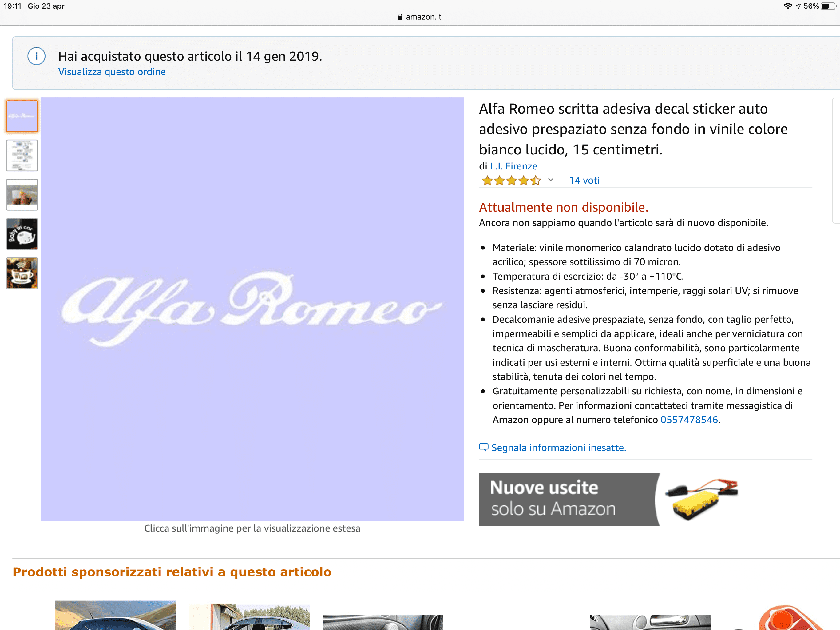Select the third product photo thumbnail

[22, 194]
